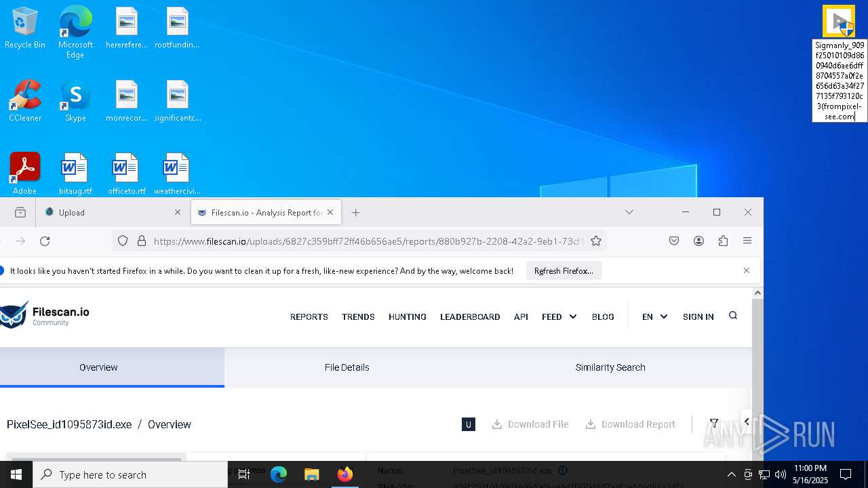Click the Filescan.io search magnifier icon
The width and height of the screenshot is (868, 488).
click(733, 315)
